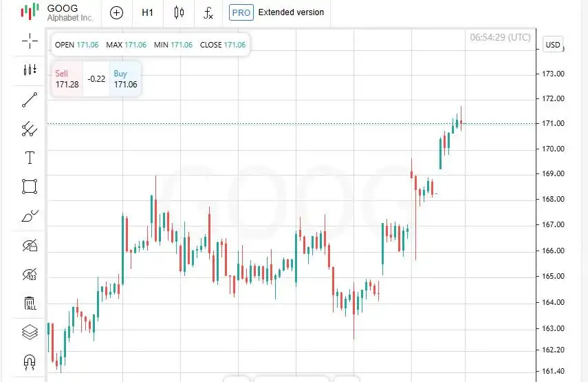
Task: Toggle the magnet snap mode
Action: [30, 363]
